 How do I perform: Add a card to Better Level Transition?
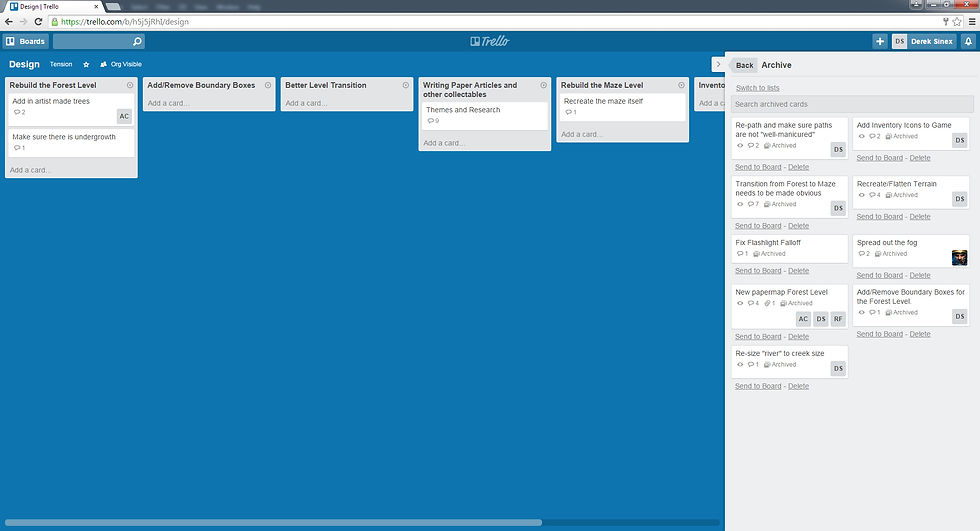(x=306, y=103)
